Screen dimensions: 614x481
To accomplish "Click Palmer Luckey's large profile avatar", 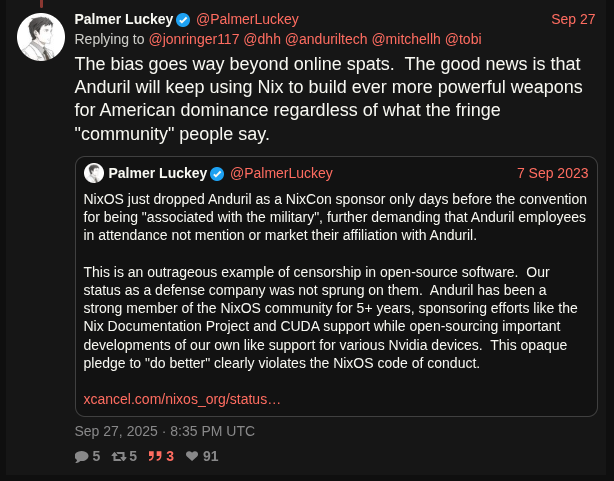I will tap(41, 38).
